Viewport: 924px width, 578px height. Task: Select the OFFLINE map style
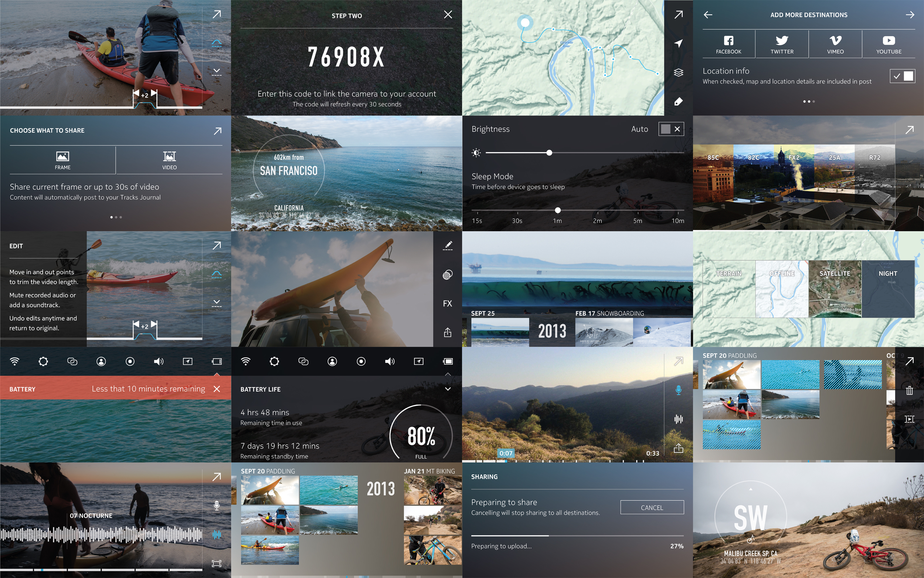782,289
